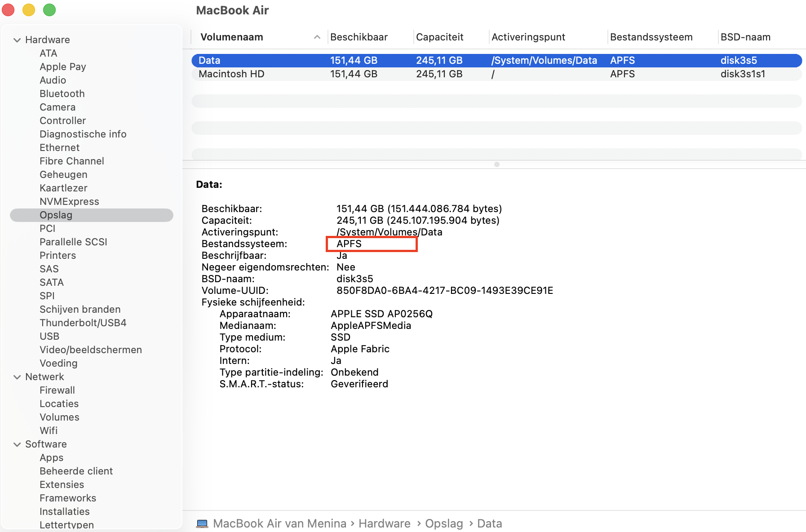Sort volumes by the Volumenaam column
Image resolution: width=806 pixels, height=532 pixels.
pyautogui.click(x=231, y=37)
